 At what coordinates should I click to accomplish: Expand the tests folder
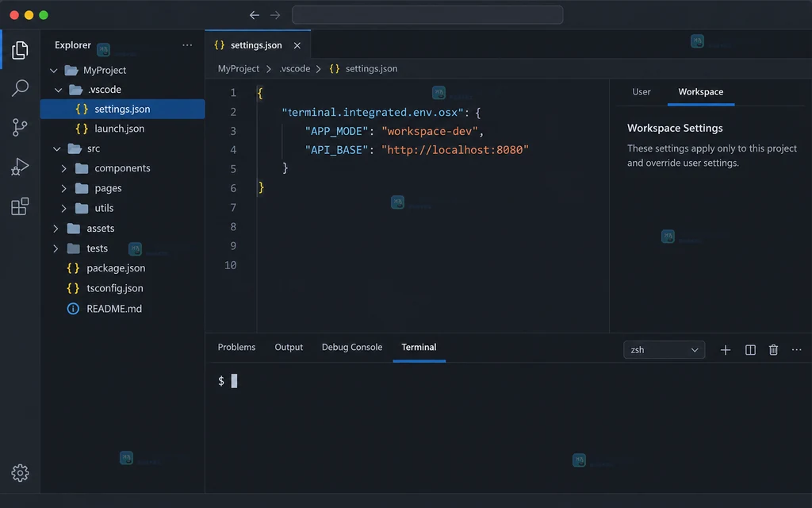tap(56, 248)
